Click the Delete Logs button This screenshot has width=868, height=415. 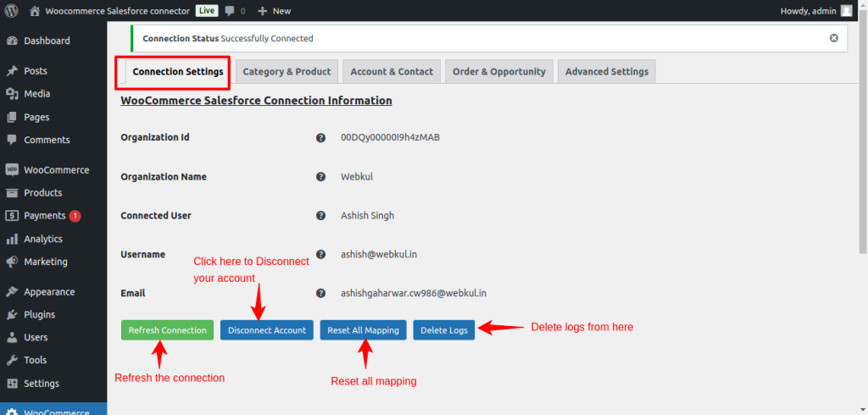tap(444, 330)
